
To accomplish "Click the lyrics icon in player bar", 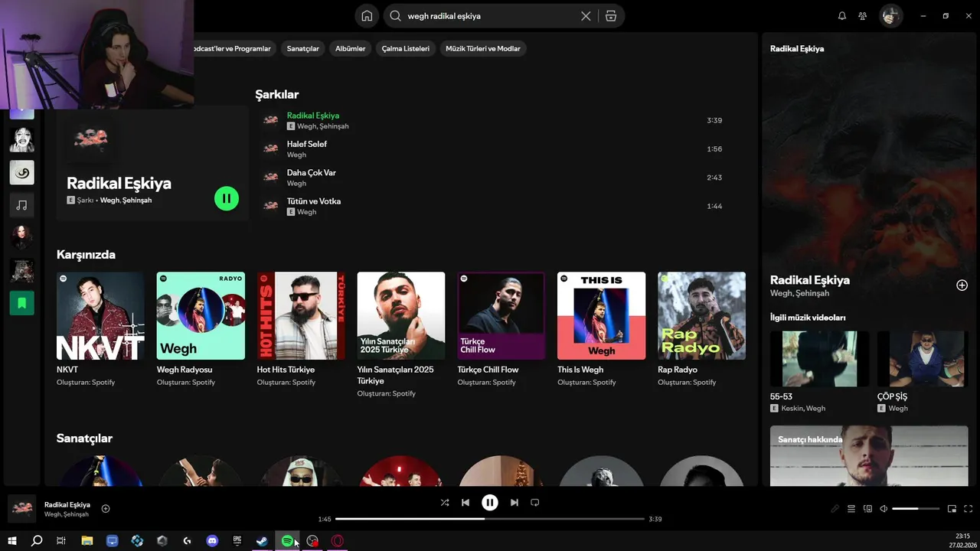I will pyautogui.click(x=835, y=509).
